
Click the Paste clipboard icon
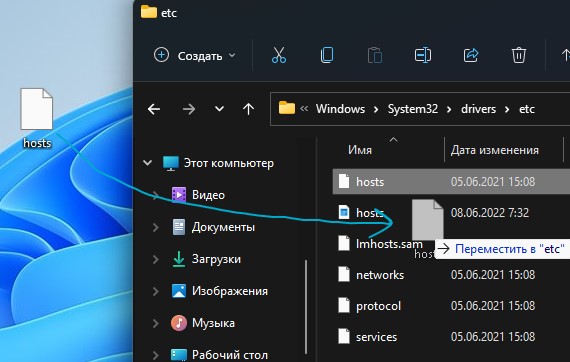click(375, 56)
